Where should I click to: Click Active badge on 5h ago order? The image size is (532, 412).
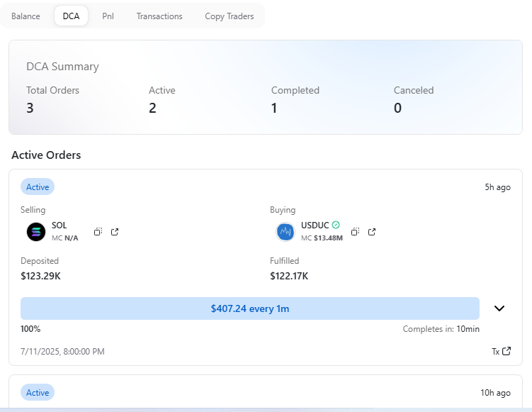tap(38, 186)
